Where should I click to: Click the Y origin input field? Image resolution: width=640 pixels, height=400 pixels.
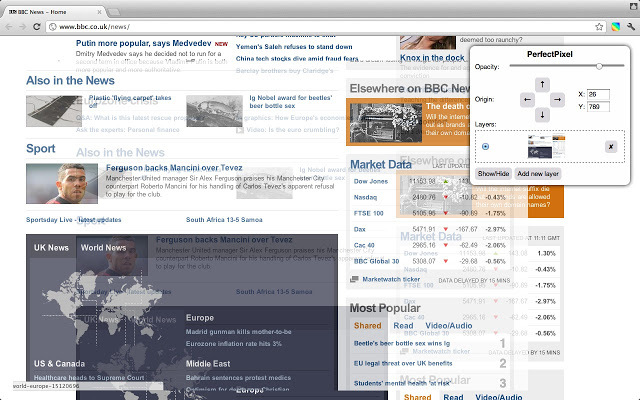click(x=598, y=107)
